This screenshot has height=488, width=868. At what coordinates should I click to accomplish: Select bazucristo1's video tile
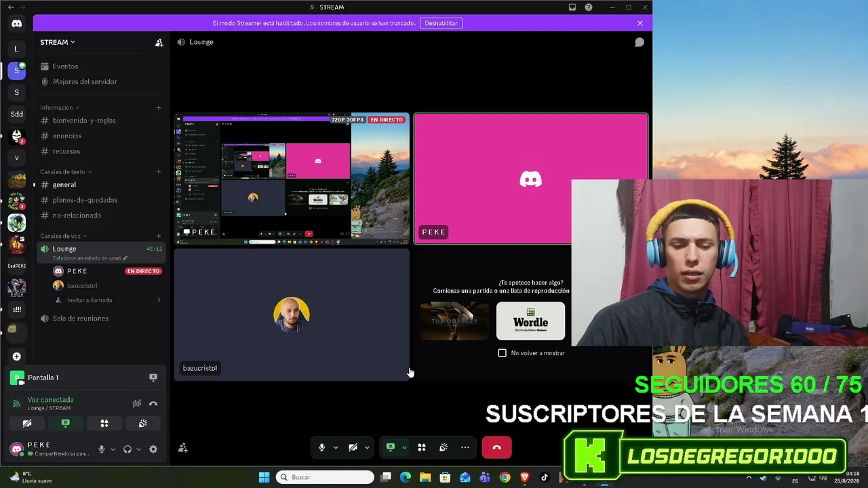[292, 314]
